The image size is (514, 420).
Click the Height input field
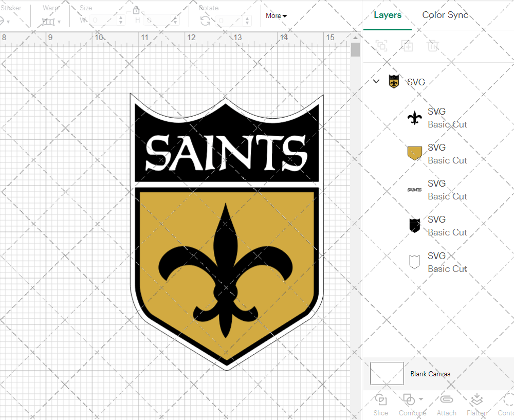pyautogui.click(x=158, y=21)
